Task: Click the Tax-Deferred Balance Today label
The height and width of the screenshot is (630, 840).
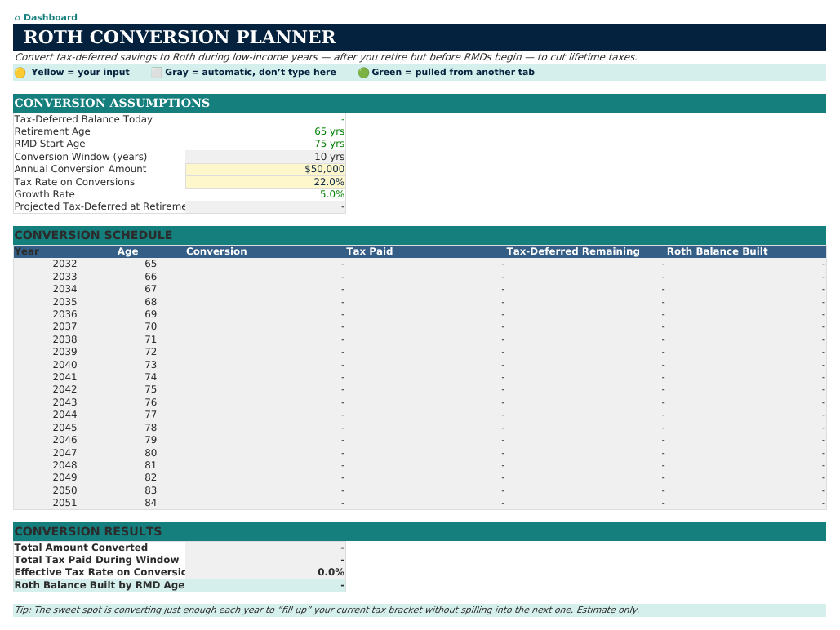Action: point(83,119)
